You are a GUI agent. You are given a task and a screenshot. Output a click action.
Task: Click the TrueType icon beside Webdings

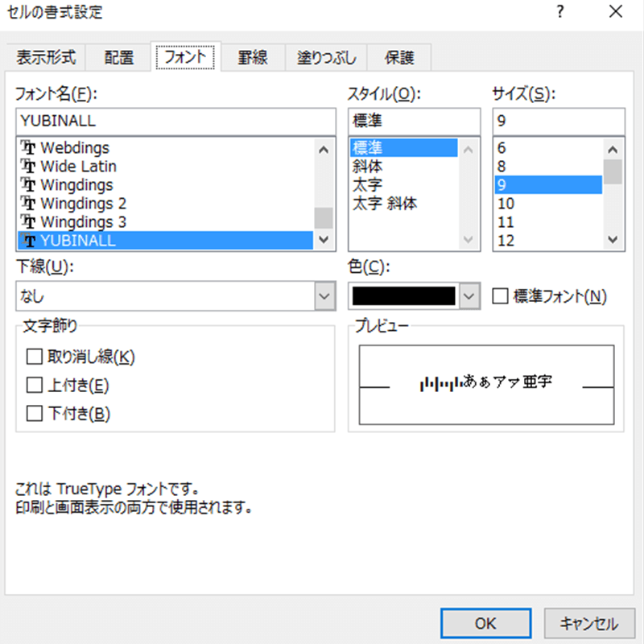click(x=27, y=147)
